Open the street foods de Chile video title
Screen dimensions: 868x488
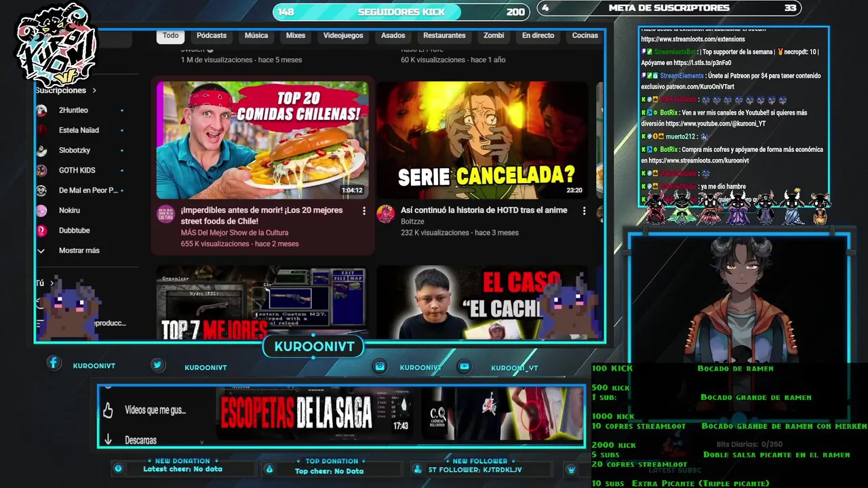tap(262, 216)
